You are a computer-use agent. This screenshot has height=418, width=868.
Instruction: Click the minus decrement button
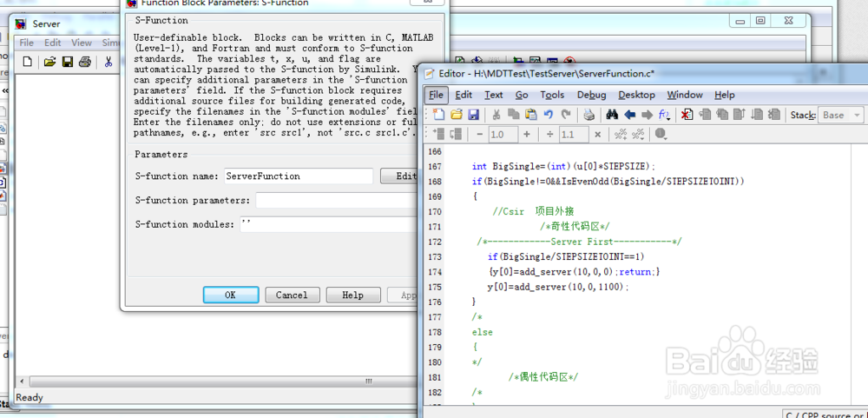479,134
